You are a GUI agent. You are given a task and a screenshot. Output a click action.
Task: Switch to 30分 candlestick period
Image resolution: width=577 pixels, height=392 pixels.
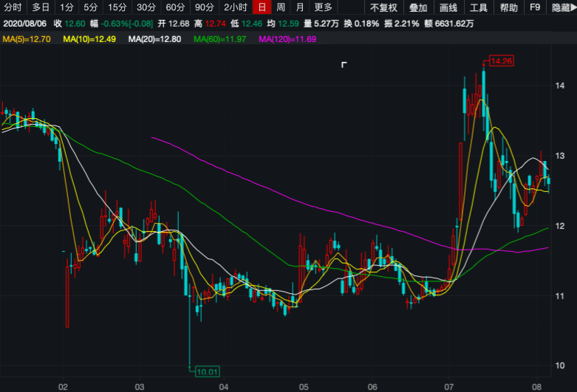coord(146,7)
